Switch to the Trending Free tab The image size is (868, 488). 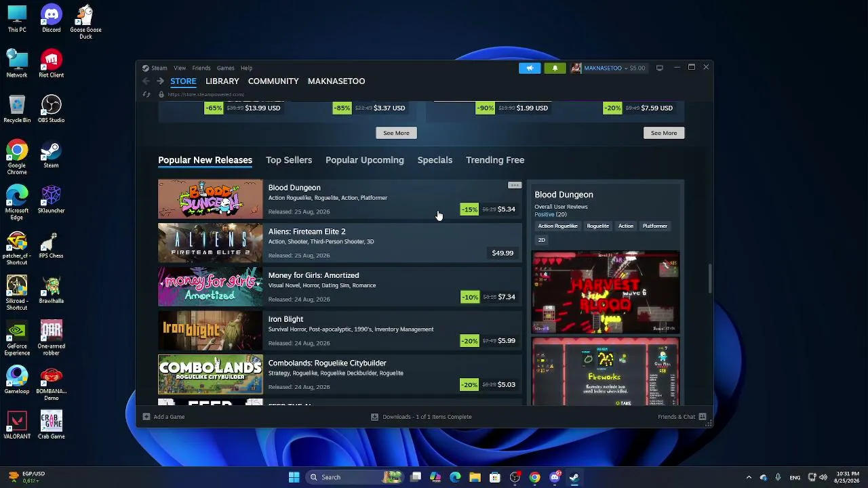pos(495,160)
